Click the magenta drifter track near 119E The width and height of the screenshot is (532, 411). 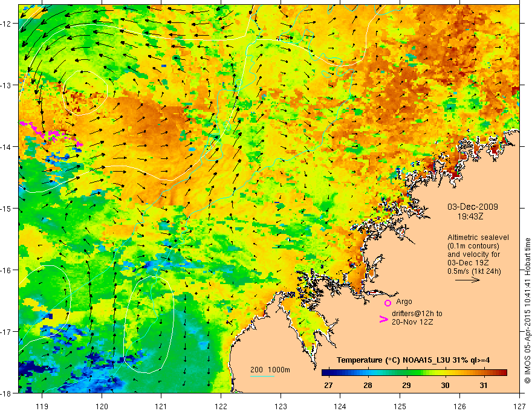[x=51, y=134]
